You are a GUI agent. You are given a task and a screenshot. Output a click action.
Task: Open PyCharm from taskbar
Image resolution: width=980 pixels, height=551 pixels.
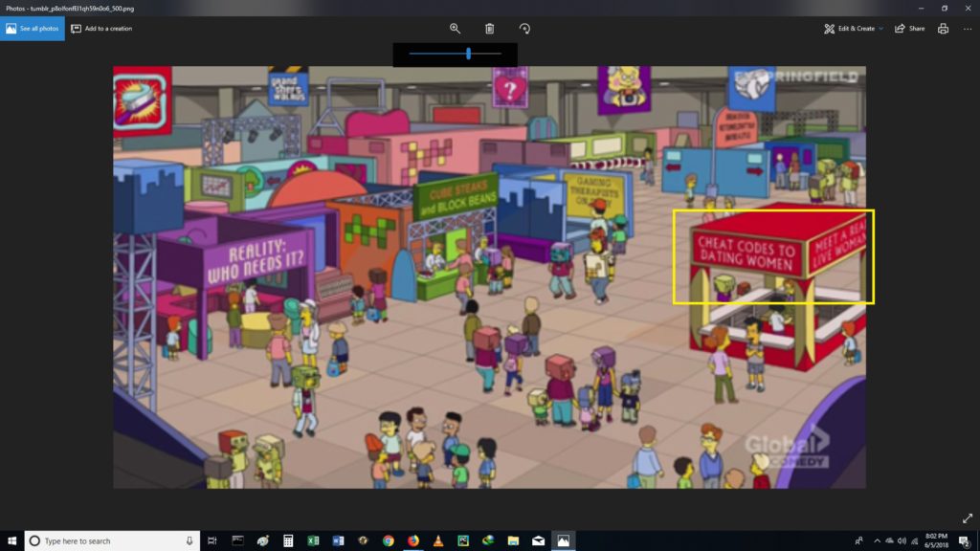coord(463,541)
